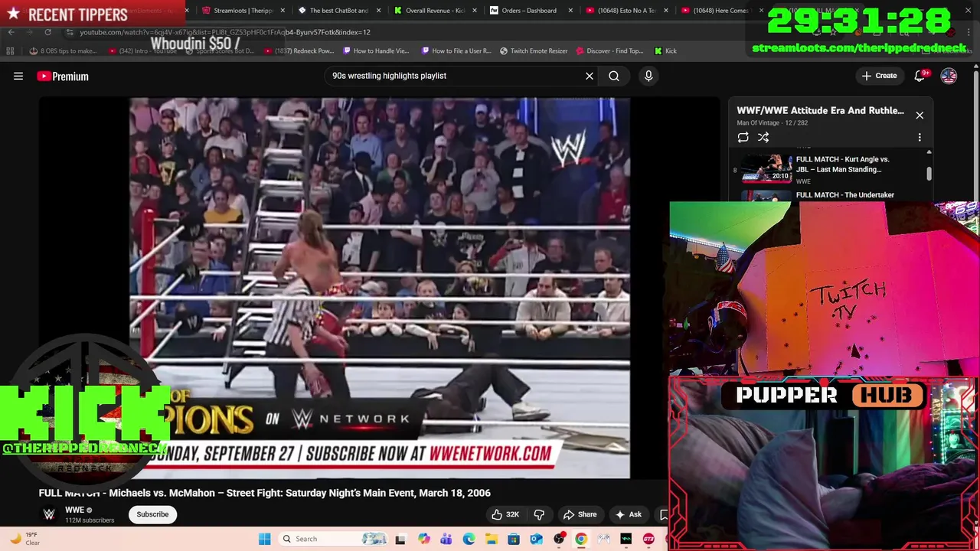
Task: Open YouTube notifications bell
Action: [920, 76]
